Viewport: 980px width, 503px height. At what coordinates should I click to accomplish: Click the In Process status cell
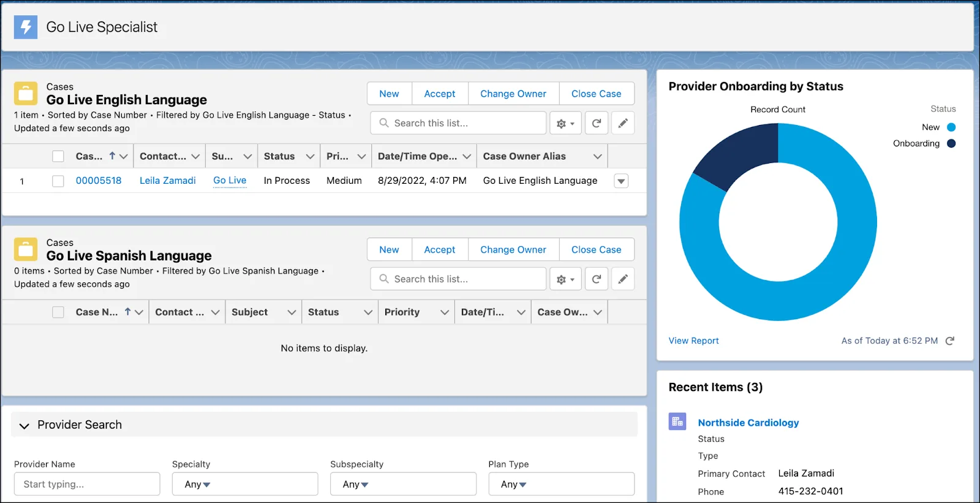[287, 181]
